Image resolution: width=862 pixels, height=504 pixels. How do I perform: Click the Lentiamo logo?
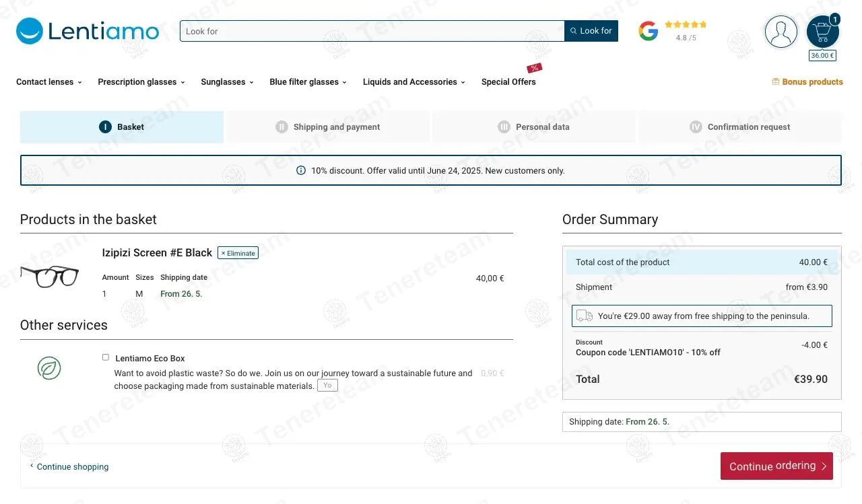click(88, 31)
